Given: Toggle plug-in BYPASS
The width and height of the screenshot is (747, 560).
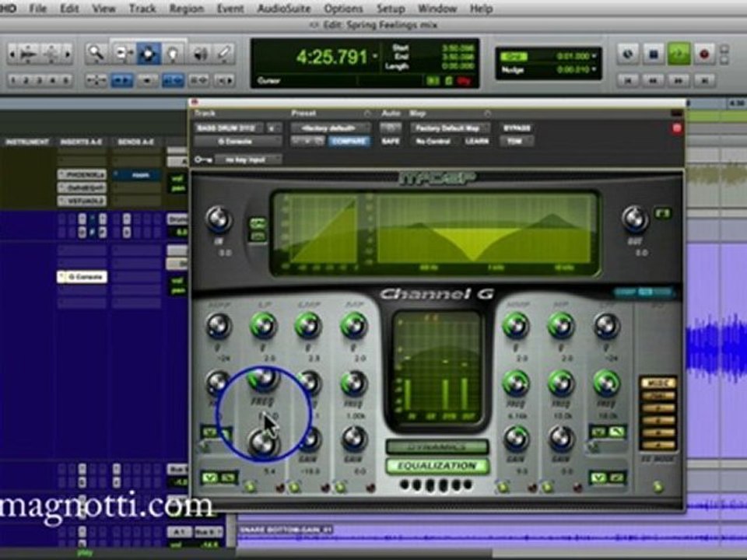Looking at the screenshot, I should click(517, 128).
